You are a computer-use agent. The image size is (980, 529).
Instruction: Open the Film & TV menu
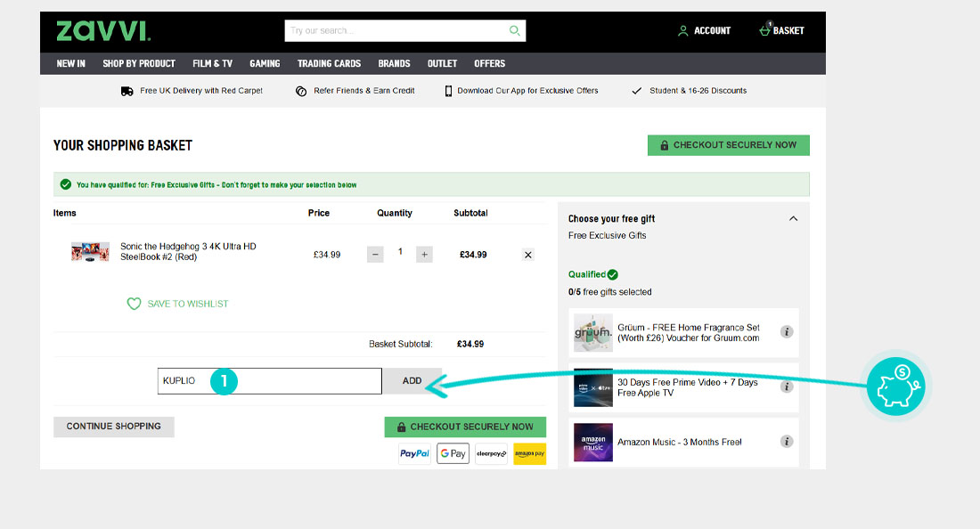(x=213, y=64)
